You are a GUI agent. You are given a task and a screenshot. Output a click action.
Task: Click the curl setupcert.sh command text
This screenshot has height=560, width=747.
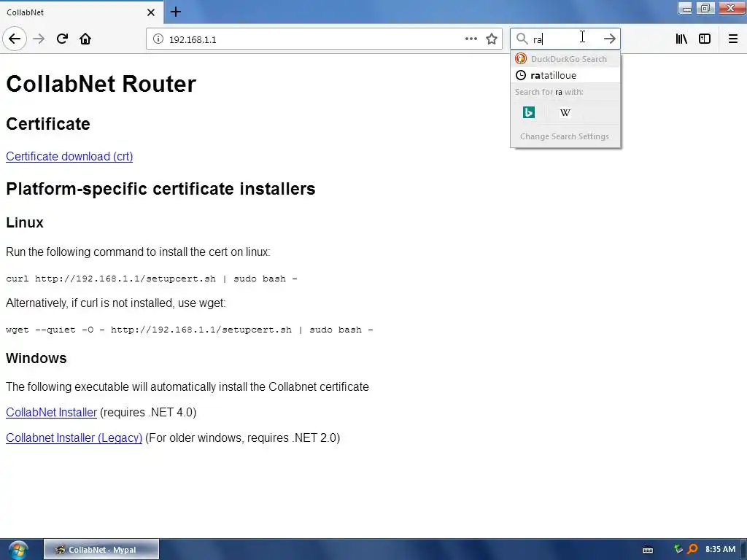tap(152, 279)
